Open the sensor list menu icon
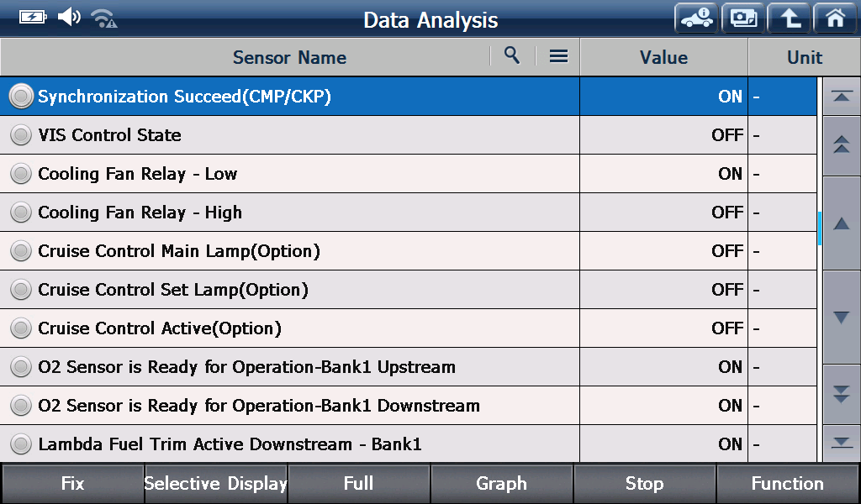The width and height of the screenshot is (861, 504). point(558,56)
